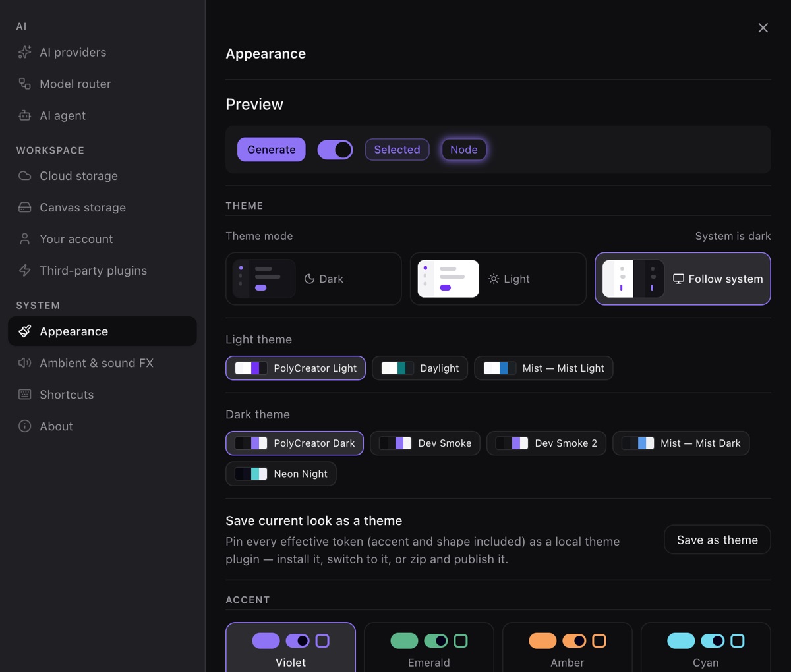Click the Follow system split preview thumbnail
The width and height of the screenshot is (791, 672).
[x=633, y=279]
